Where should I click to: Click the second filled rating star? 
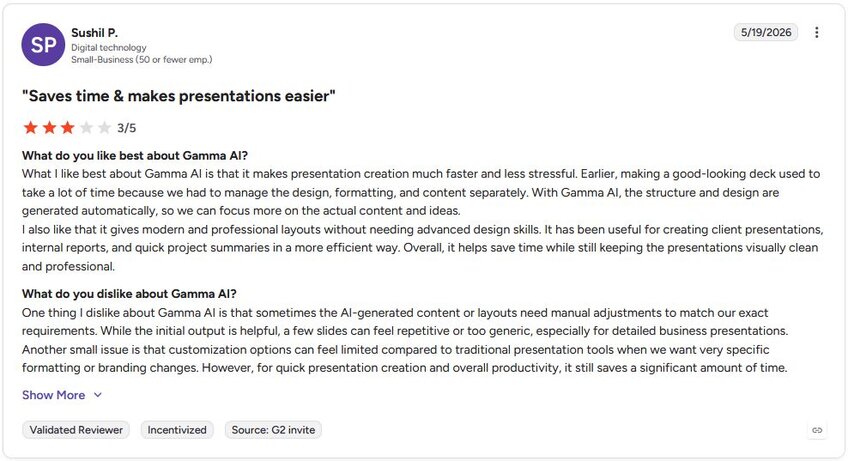(49, 128)
